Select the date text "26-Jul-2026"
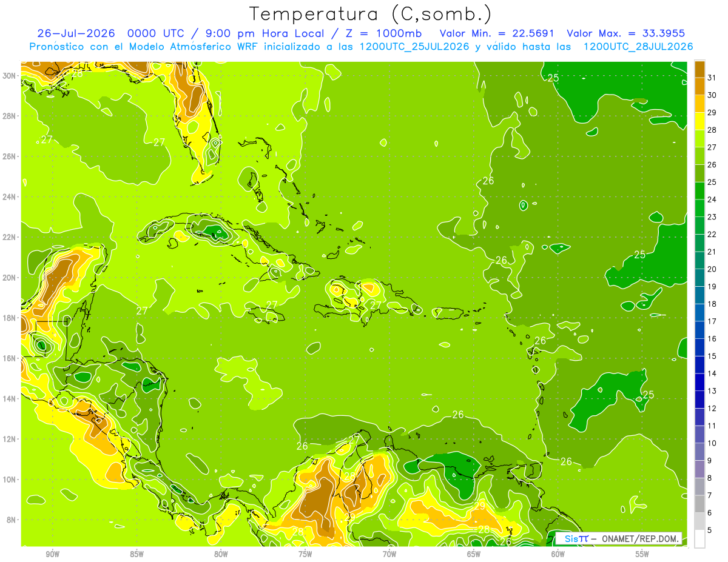Viewport: 728px width, 562px height. point(77,33)
